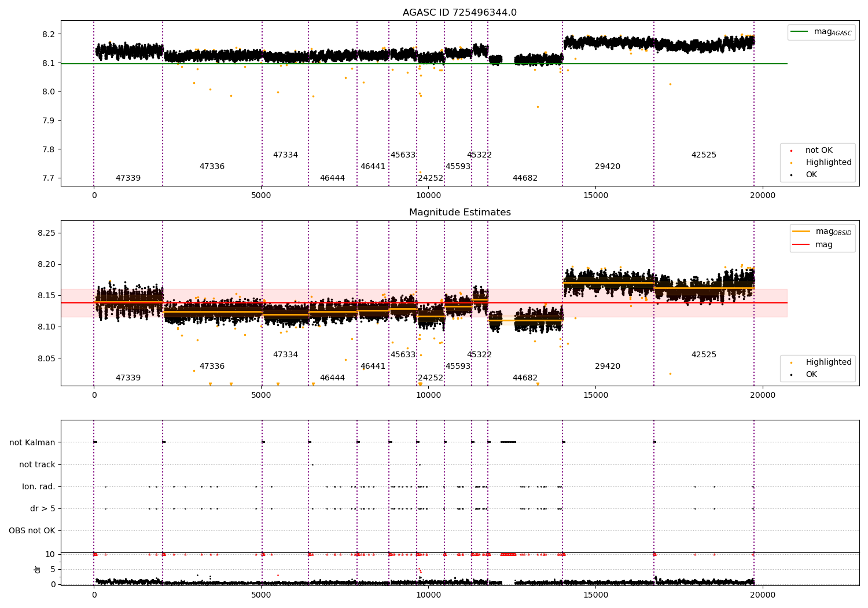The height and width of the screenshot is (608, 868).
Task: Click OBSID label 44682 in AGASC ID plot
Action: (x=525, y=178)
